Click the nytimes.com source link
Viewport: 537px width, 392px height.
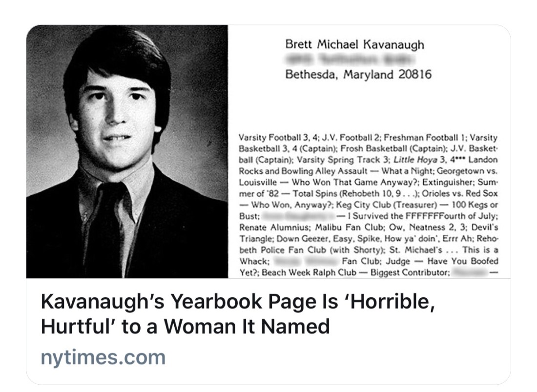click(103, 357)
